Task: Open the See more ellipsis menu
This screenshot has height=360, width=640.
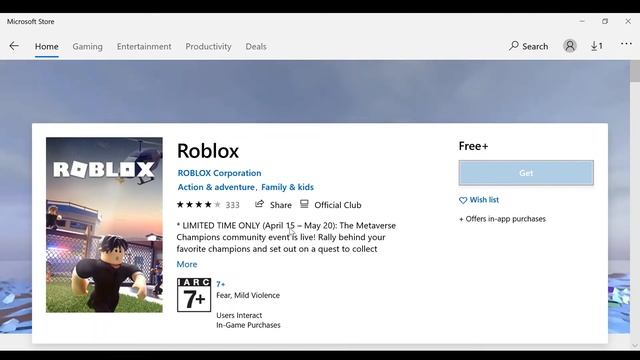Action: (x=626, y=44)
